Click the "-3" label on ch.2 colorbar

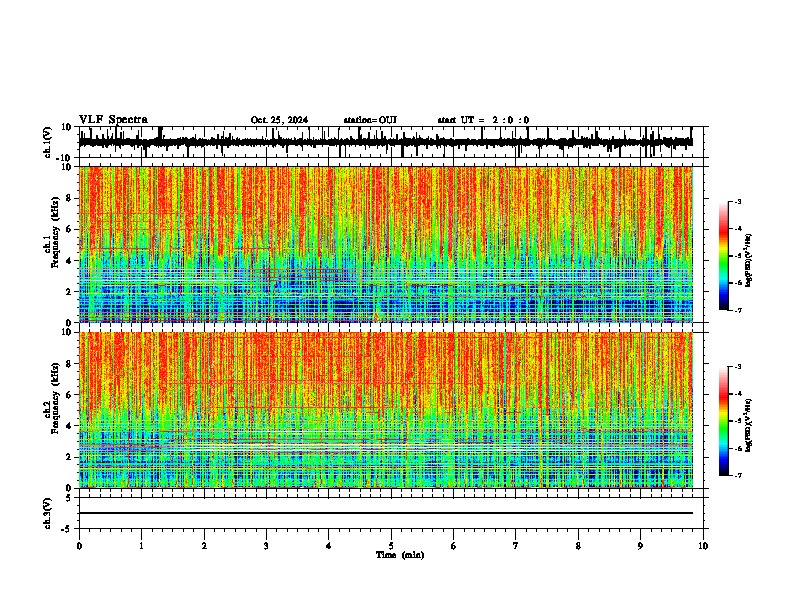click(x=737, y=367)
